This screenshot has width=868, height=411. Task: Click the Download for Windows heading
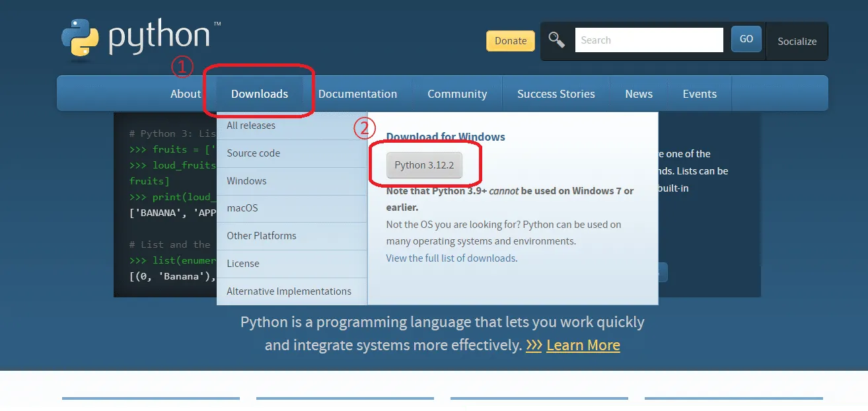click(x=446, y=137)
